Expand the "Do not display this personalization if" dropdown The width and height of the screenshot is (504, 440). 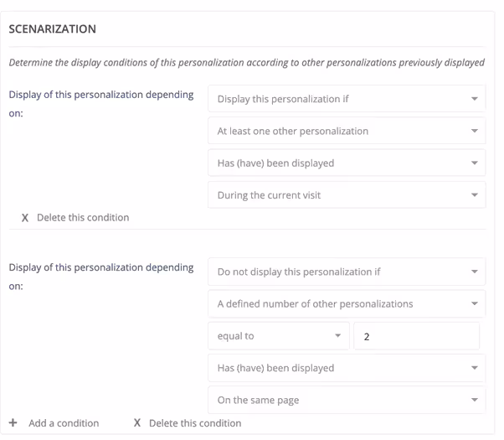click(346, 272)
